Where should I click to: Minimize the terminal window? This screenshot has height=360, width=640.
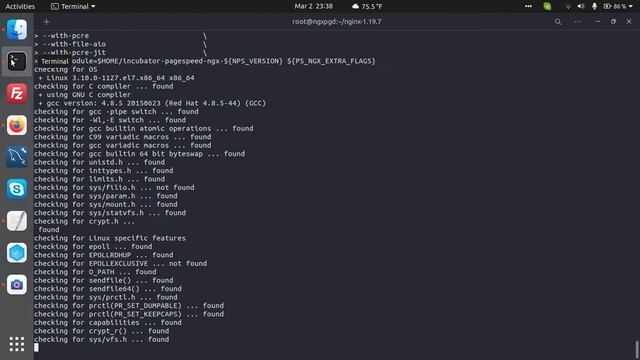(x=598, y=22)
